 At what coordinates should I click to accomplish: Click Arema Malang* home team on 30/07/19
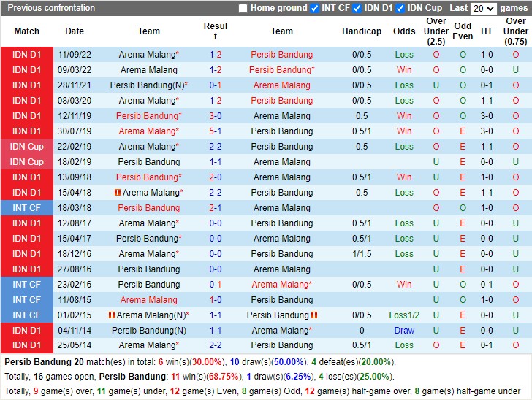pyautogui.click(x=149, y=131)
